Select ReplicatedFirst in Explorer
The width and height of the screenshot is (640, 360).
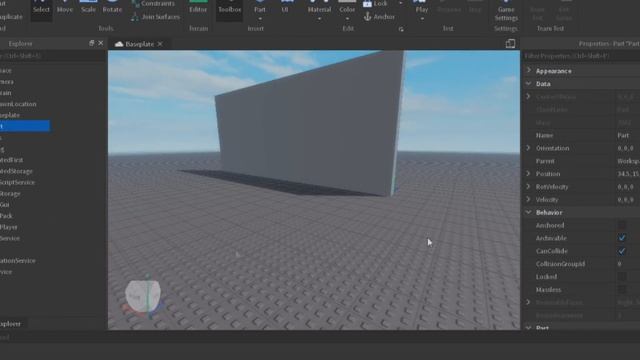coord(11,160)
